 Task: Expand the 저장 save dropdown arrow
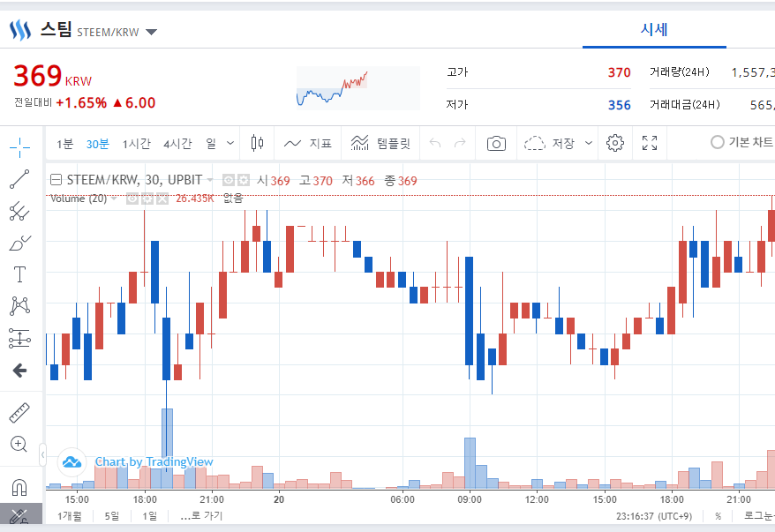point(589,143)
